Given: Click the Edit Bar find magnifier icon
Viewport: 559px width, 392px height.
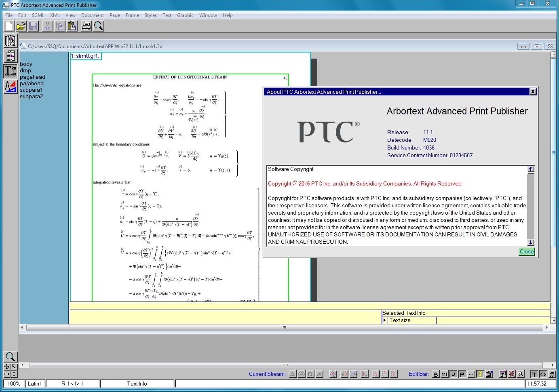Looking at the screenshot, I should tap(521, 374).
